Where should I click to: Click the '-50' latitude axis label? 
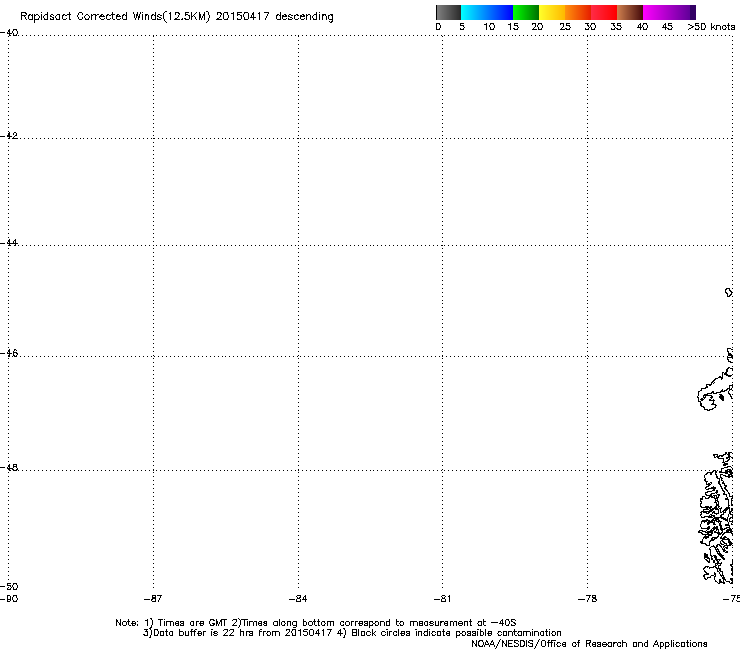9,586
